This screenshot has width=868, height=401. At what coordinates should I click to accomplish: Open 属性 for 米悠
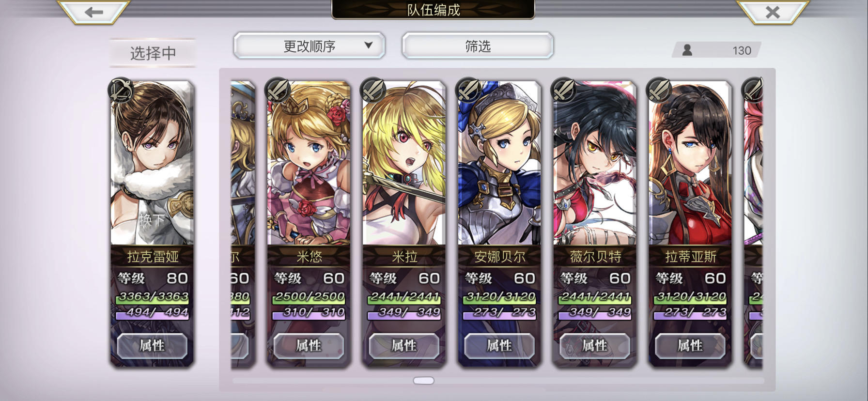[309, 346]
